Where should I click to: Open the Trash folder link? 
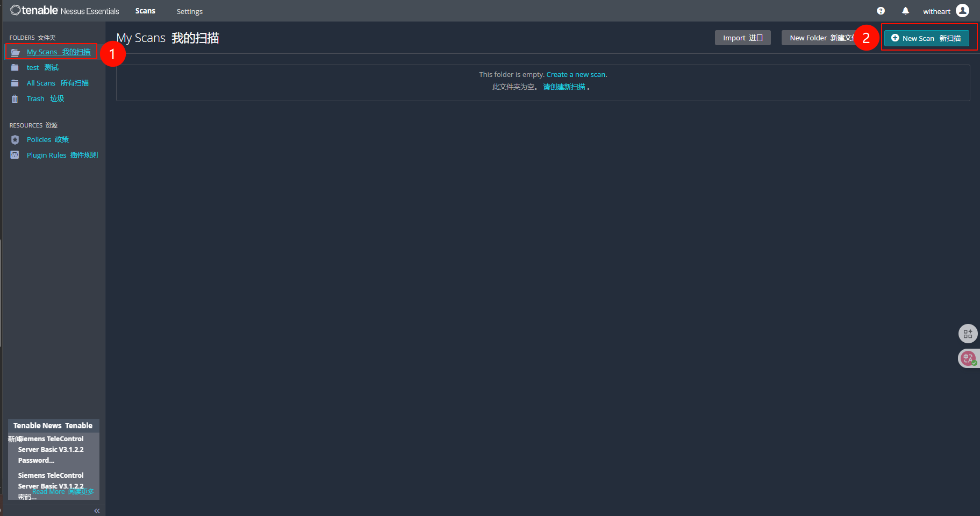[x=45, y=99]
